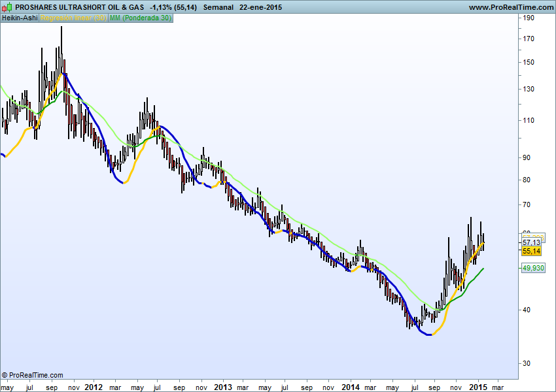The height and width of the screenshot is (392, 556).
Task: Open the www.ProRealTime.com link at top right
Action: click(512, 7)
